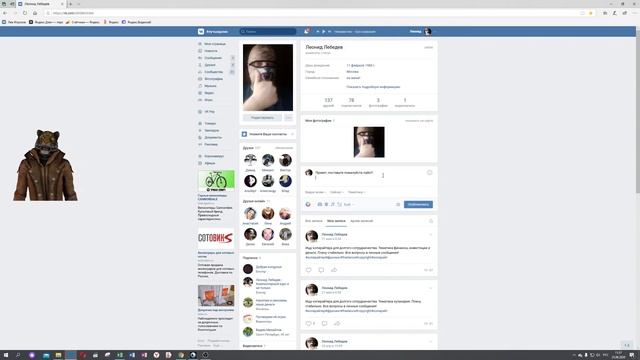The image size is (640, 360).
Task: Open the notifications bell in VK header
Action: (x=306, y=31)
